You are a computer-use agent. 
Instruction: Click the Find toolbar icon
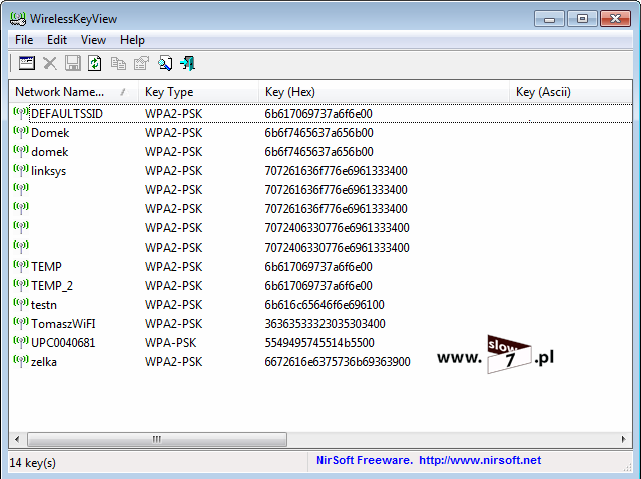click(x=165, y=63)
